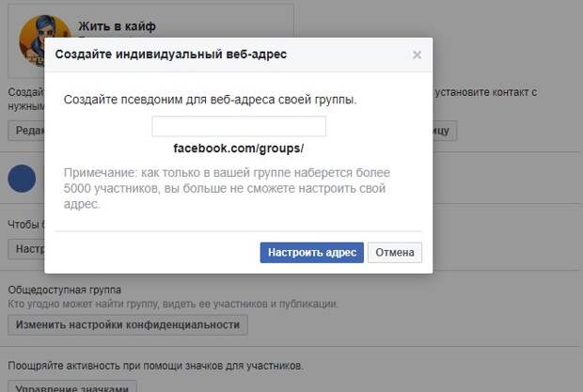This screenshot has width=583, height=392.
Task: Close the custom web address dialog
Action: (x=417, y=55)
